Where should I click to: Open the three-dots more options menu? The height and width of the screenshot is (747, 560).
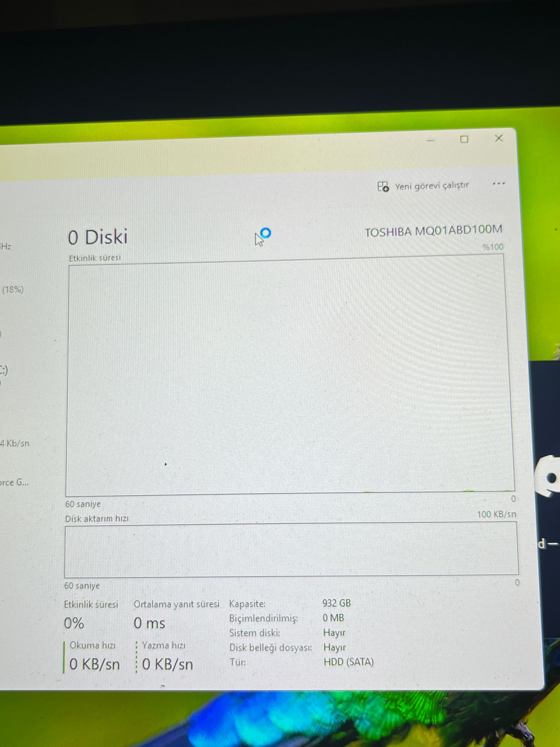click(498, 183)
